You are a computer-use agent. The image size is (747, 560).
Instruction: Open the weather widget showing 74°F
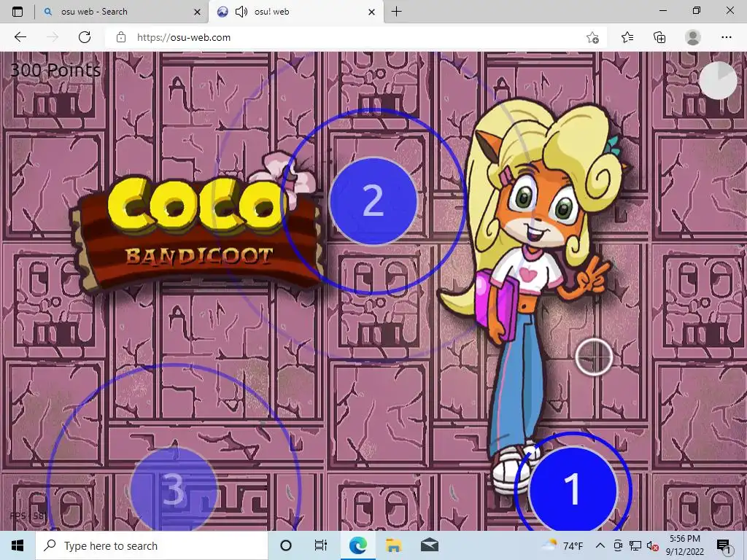[x=562, y=545]
